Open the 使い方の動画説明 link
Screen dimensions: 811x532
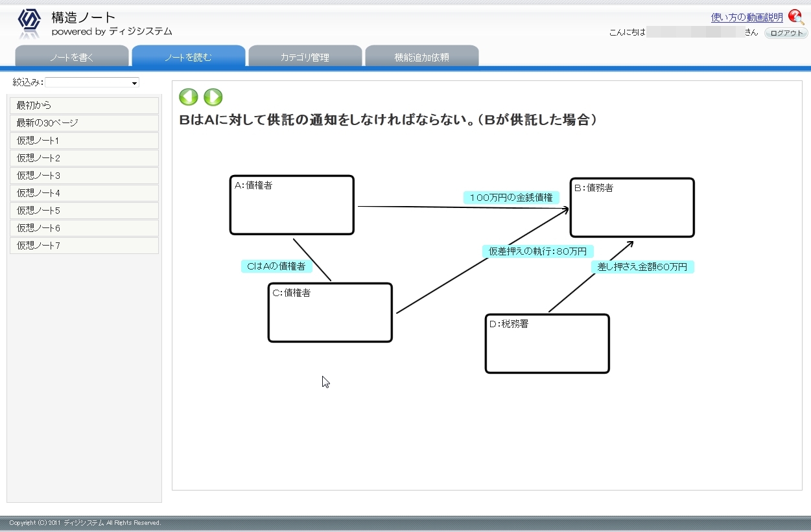pos(747,17)
